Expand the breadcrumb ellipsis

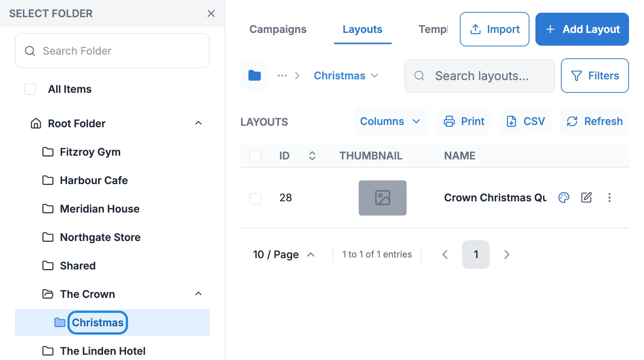pyautogui.click(x=282, y=76)
